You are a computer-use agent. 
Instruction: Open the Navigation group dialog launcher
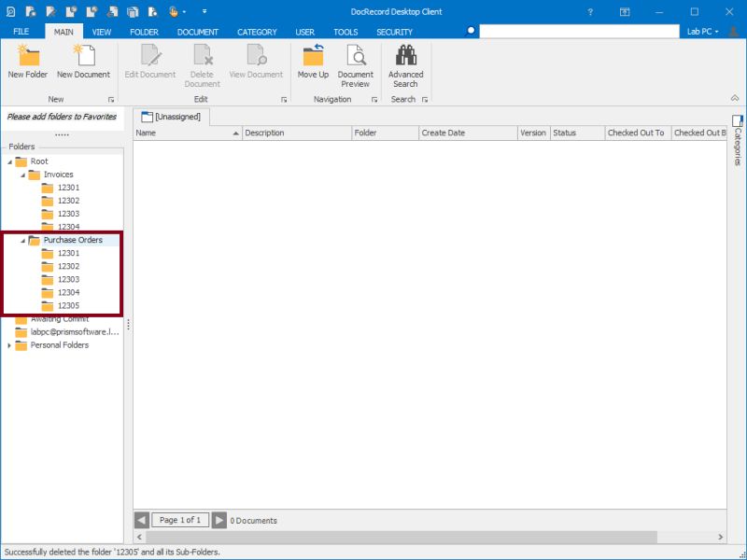pos(374,100)
